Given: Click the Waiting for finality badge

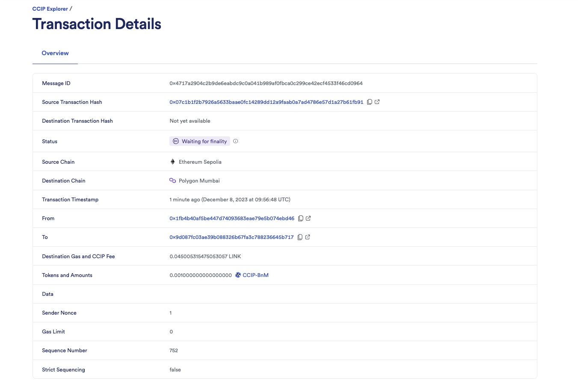Looking at the screenshot, I should [200, 141].
